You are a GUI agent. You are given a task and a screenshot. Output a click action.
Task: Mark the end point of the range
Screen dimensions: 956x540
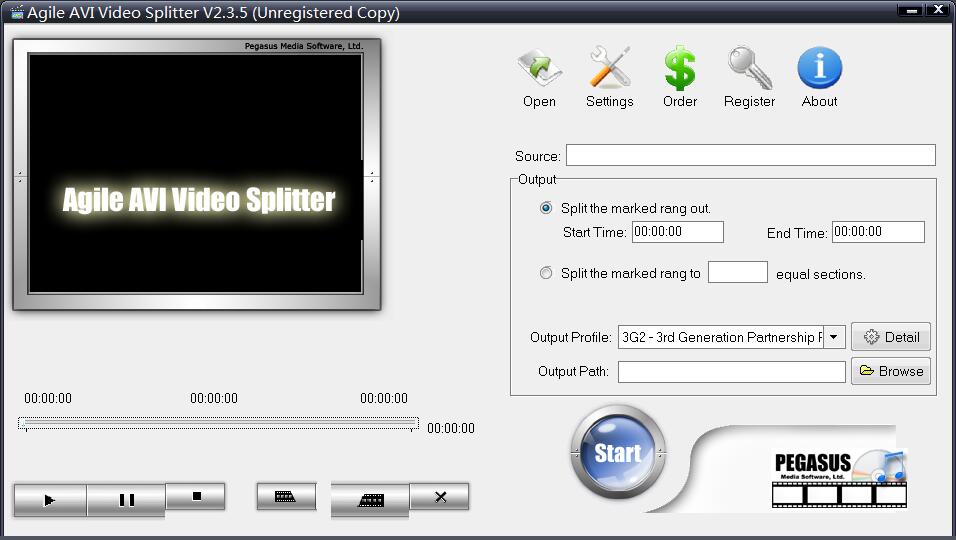point(370,500)
